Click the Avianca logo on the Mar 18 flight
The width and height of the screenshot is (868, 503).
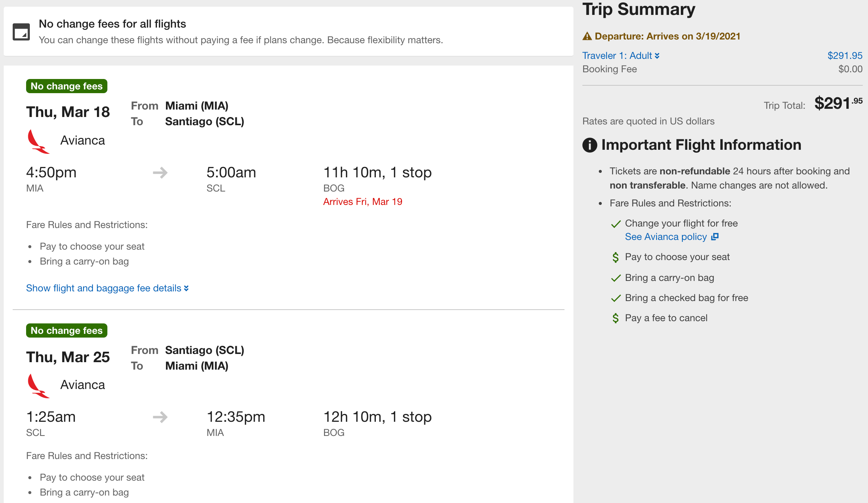click(x=38, y=141)
